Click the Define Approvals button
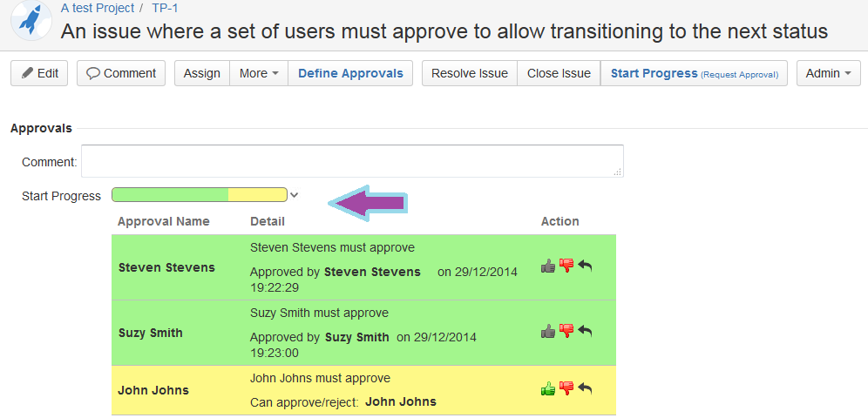 (x=350, y=73)
